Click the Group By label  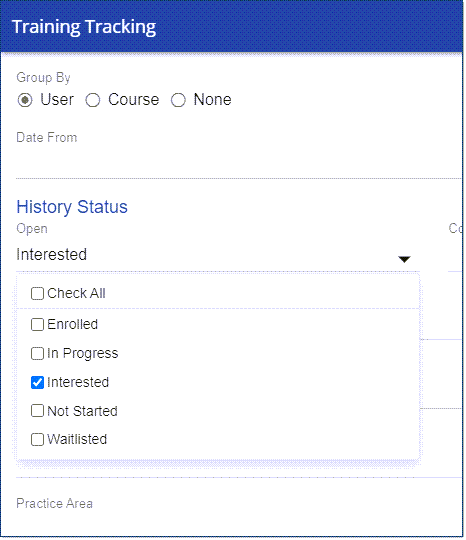click(43, 78)
